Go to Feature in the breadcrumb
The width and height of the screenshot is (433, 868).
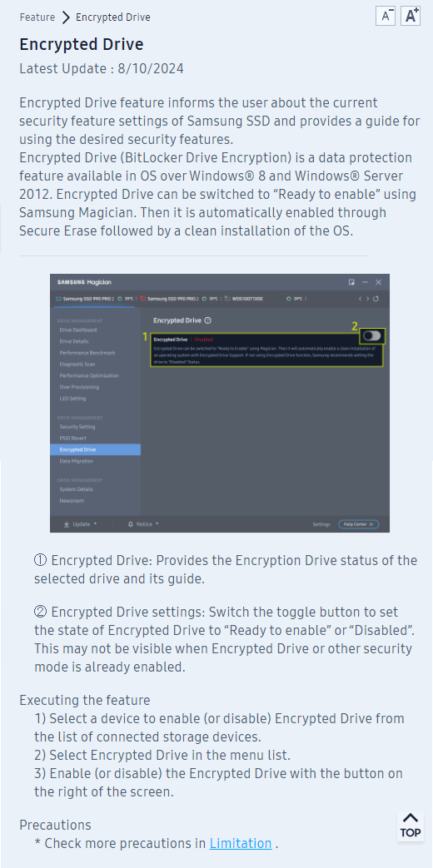click(37, 17)
